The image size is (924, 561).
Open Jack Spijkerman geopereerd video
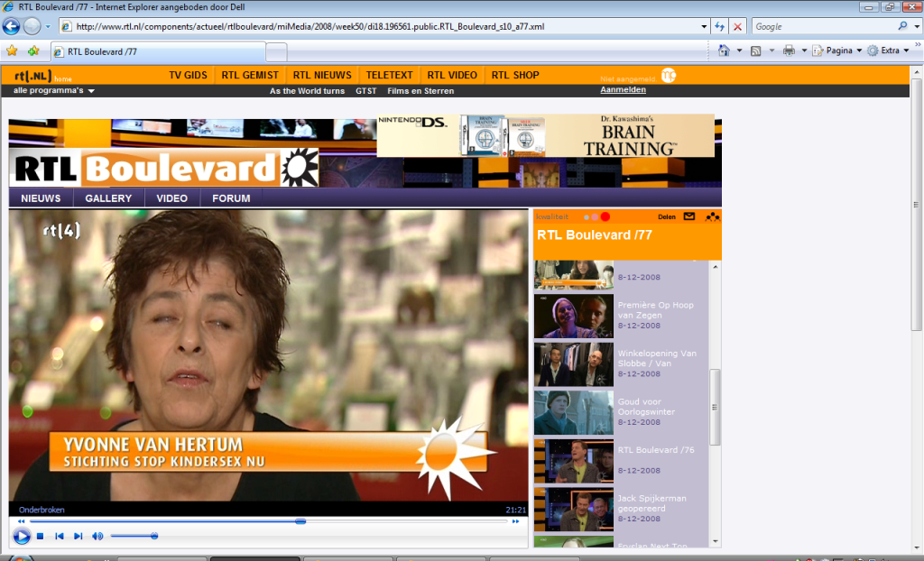pyautogui.click(x=574, y=510)
